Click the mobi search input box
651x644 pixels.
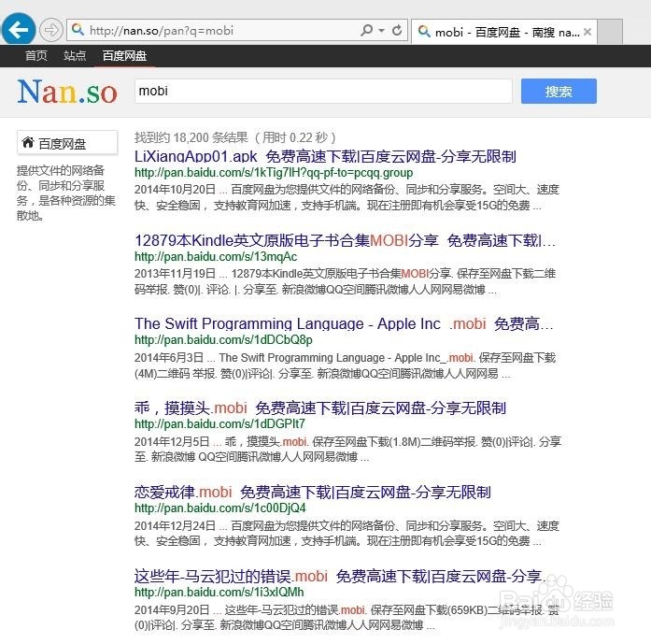click(323, 91)
